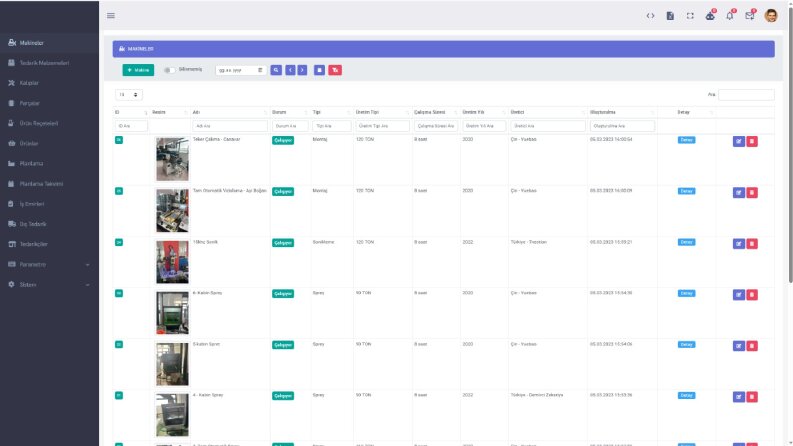793x446 pixels.
Task: Open Kalıplar in the sidebar
Action: pyautogui.click(x=50, y=82)
